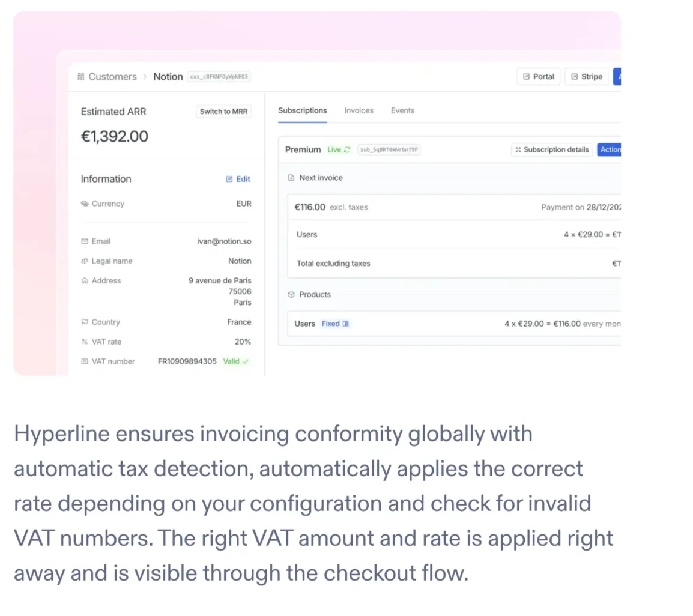
Task: Click the Address home icon
Action: coord(85,280)
